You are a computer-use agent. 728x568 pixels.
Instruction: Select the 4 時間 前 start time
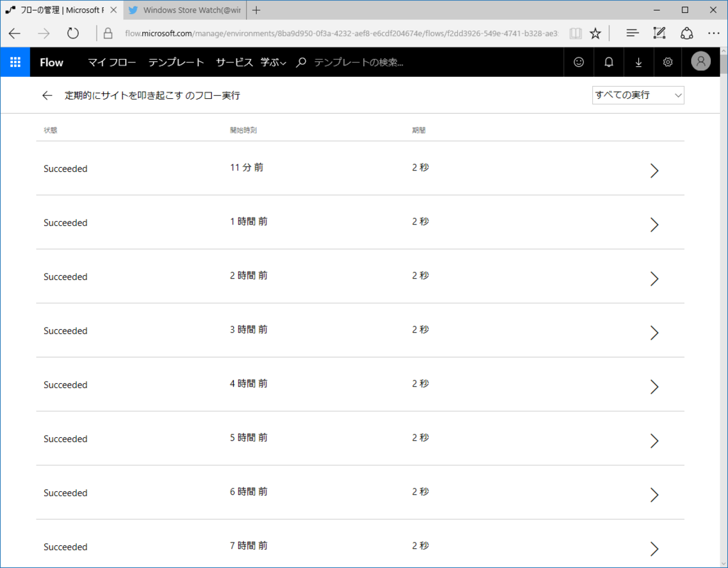click(x=248, y=384)
